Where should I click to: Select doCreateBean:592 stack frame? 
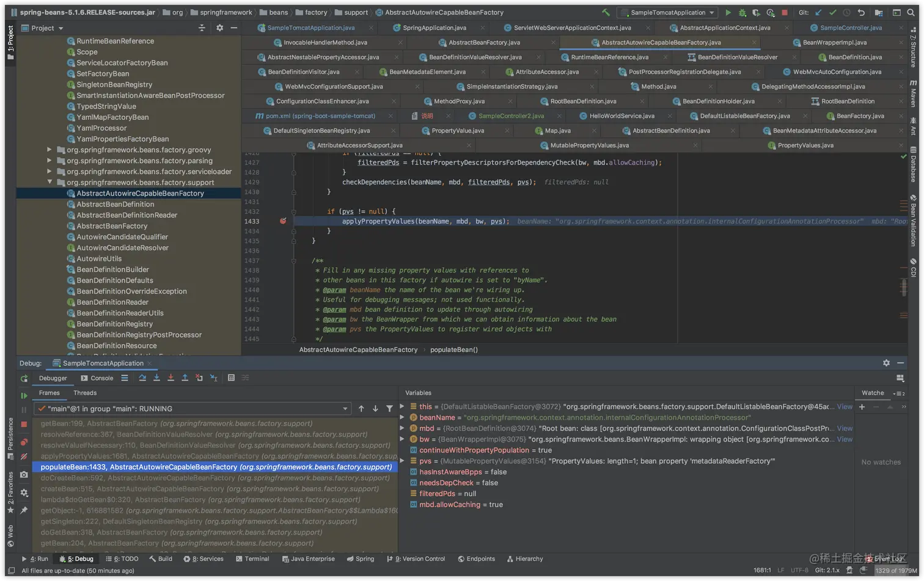pos(215,478)
